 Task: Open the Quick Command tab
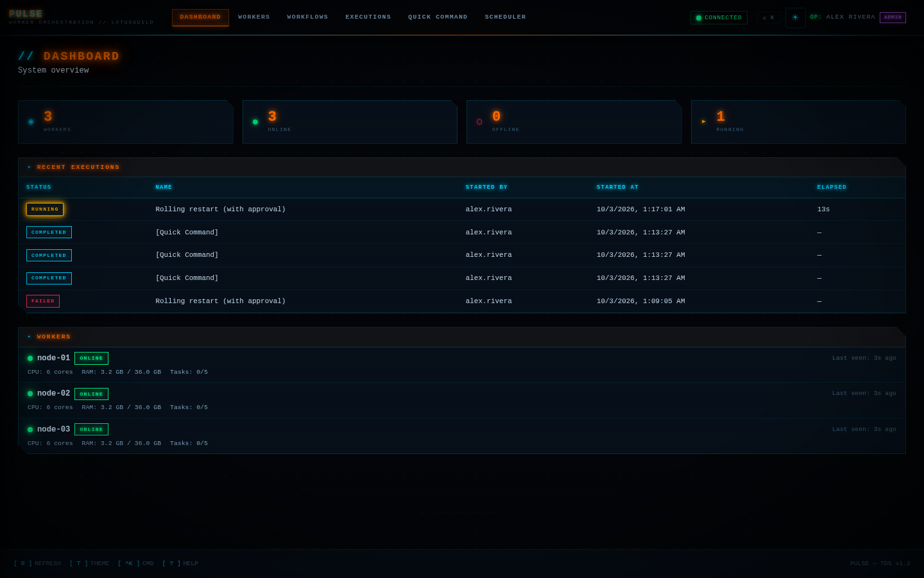[438, 17]
